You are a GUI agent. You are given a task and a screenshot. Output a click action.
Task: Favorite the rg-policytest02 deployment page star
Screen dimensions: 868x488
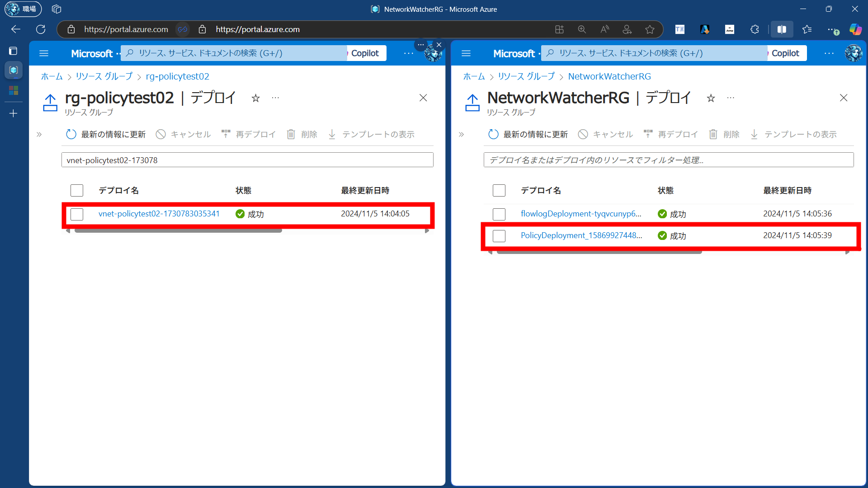coord(255,98)
